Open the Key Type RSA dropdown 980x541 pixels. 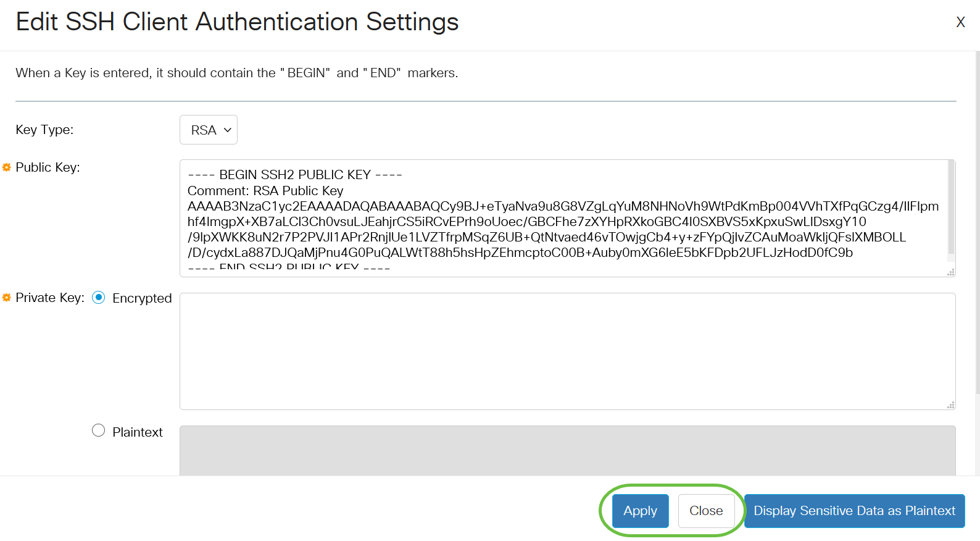pos(209,130)
